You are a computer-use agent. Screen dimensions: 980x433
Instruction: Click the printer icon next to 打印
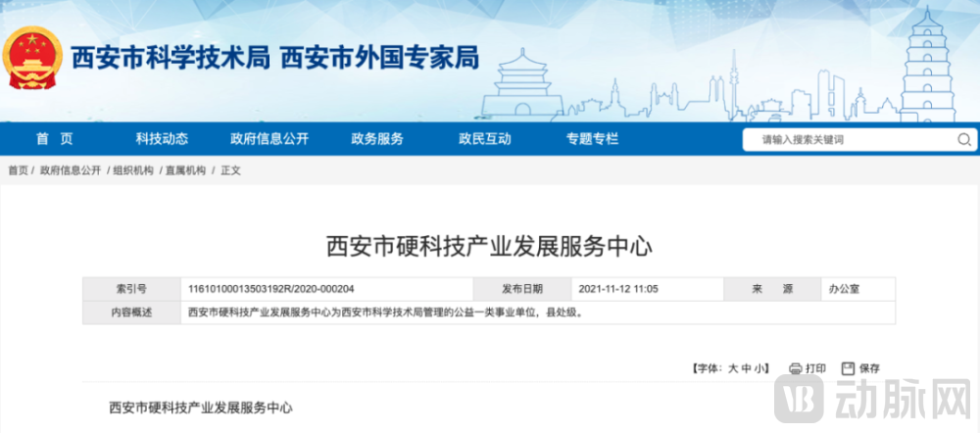point(796,368)
